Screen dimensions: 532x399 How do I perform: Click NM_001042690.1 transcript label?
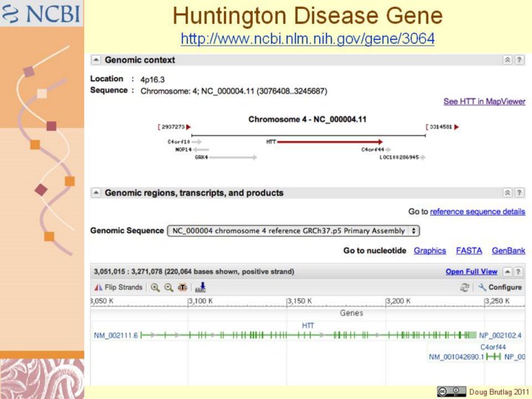point(457,357)
